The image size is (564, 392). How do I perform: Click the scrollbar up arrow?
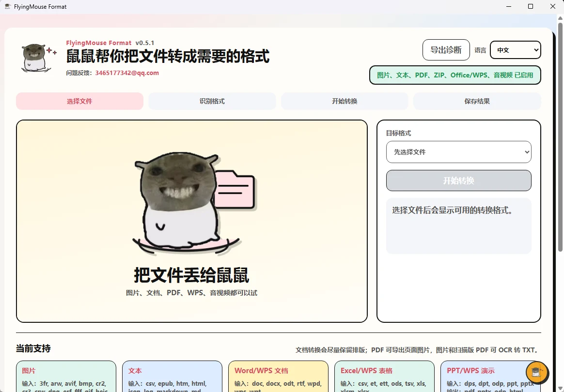pos(560,17)
